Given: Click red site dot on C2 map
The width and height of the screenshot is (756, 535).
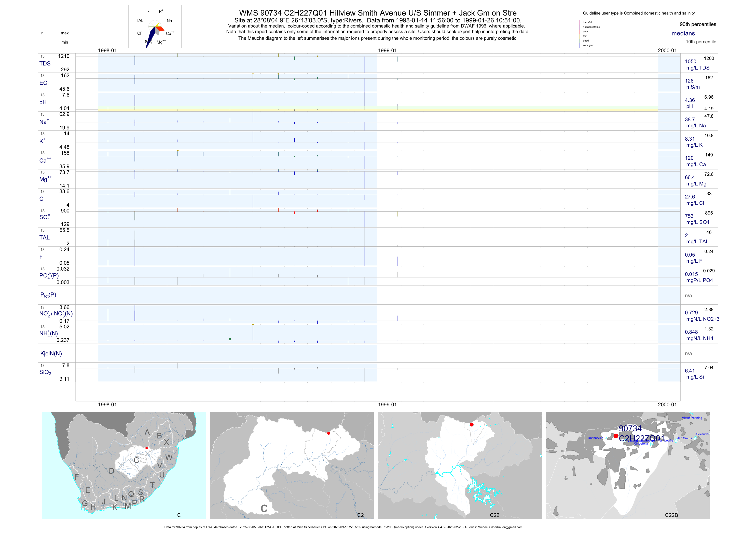Looking at the screenshot, I should click(329, 433).
